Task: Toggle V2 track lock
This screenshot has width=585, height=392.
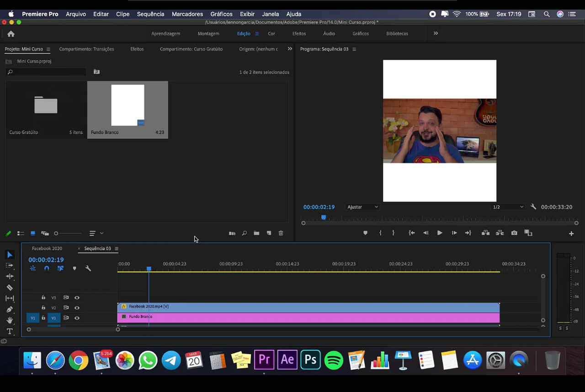Action: point(43,307)
